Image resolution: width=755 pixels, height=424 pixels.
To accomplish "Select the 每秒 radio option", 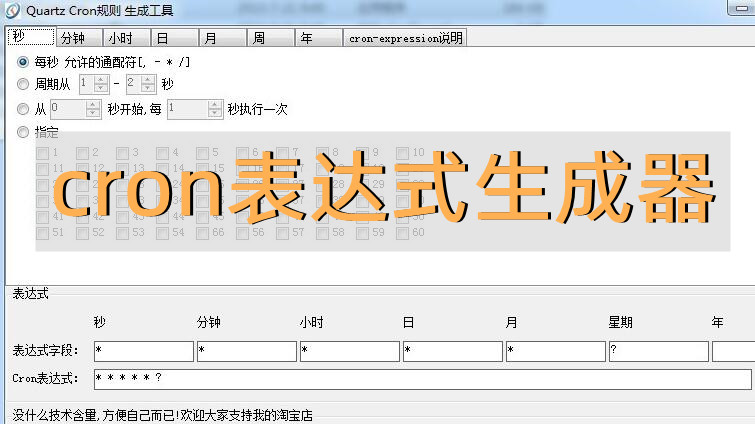I will (23, 62).
